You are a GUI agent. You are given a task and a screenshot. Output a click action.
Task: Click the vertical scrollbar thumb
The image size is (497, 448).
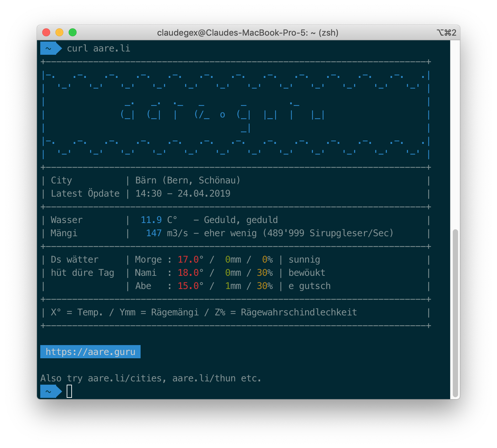(455, 313)
